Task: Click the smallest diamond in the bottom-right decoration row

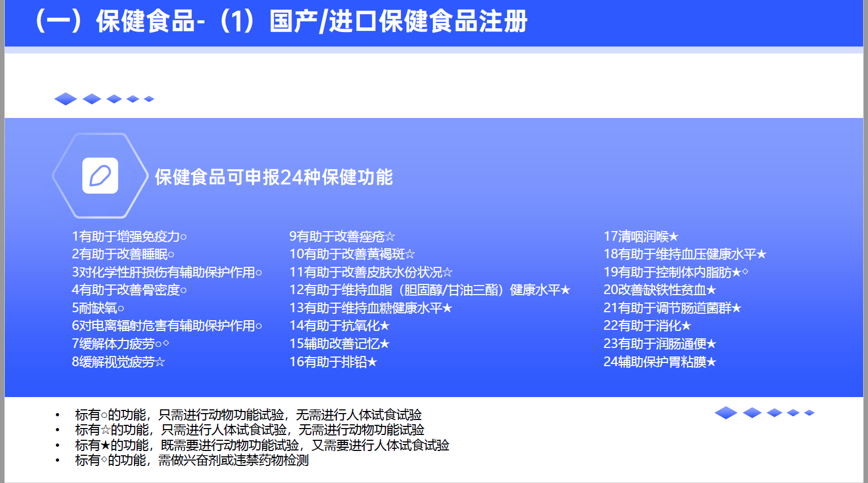Action: [809, 413]
